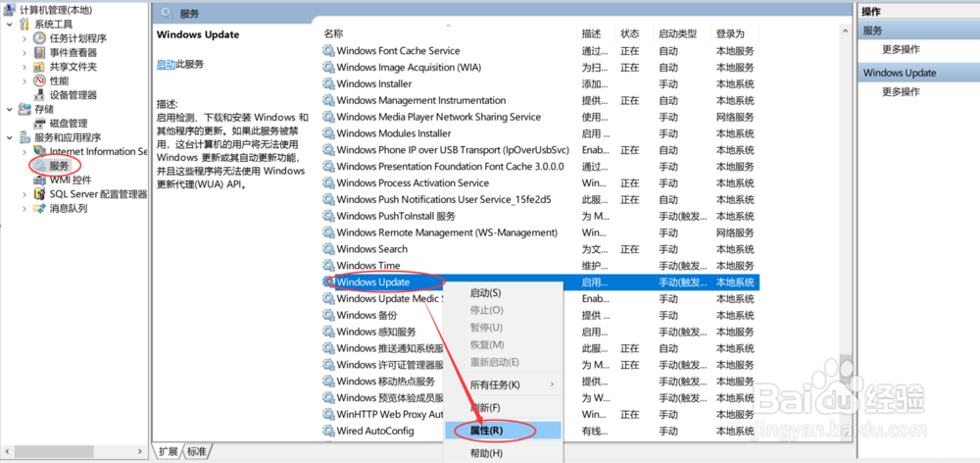Open 所有任务(K) submenu

(503, 385)
